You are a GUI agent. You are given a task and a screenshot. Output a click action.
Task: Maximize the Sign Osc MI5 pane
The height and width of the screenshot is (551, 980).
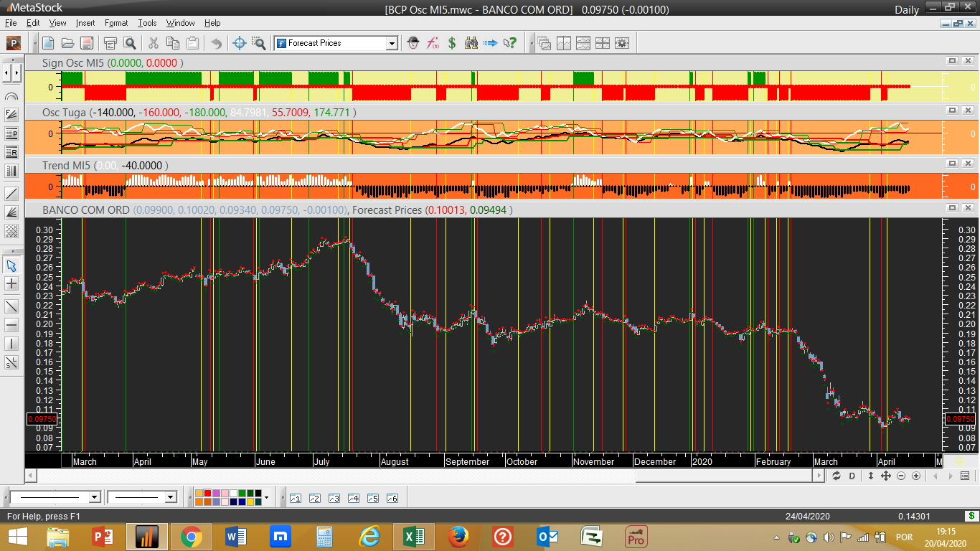[x=952, y=62]
